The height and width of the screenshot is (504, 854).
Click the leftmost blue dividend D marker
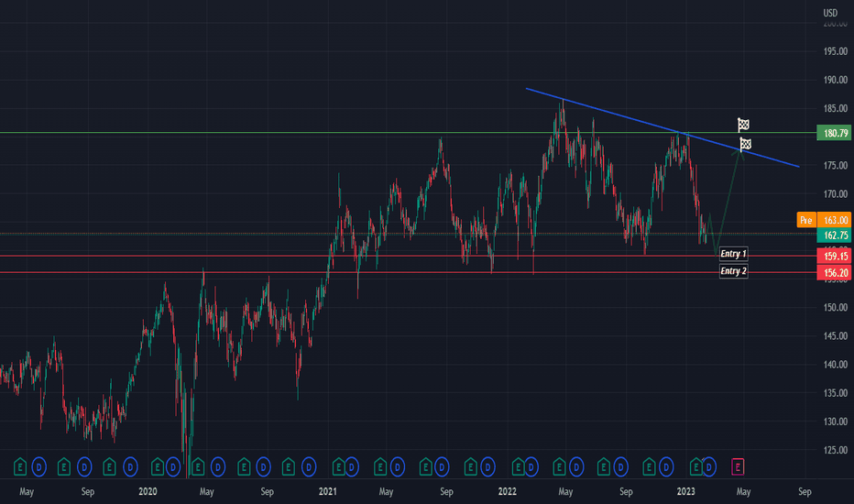coord(38,467)
